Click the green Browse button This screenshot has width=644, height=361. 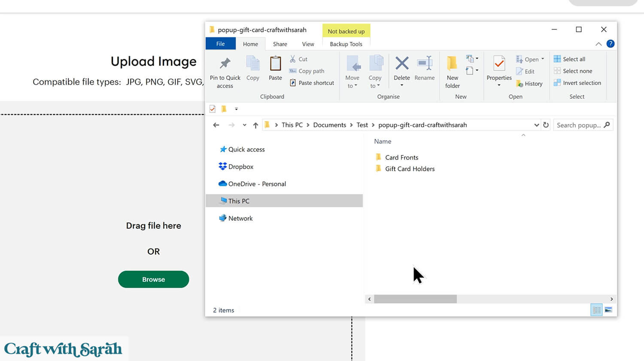(153, 279)
